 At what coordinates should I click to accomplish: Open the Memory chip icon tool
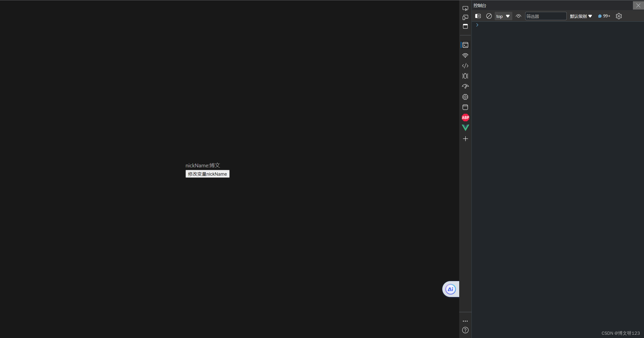[x=465, y=97]
